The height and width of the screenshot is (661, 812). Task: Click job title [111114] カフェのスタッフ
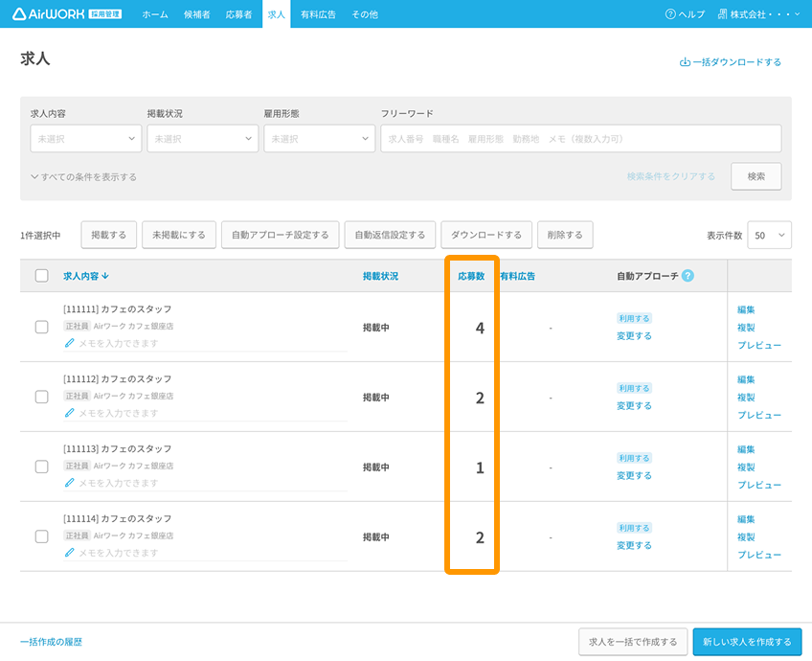(118, 518)
